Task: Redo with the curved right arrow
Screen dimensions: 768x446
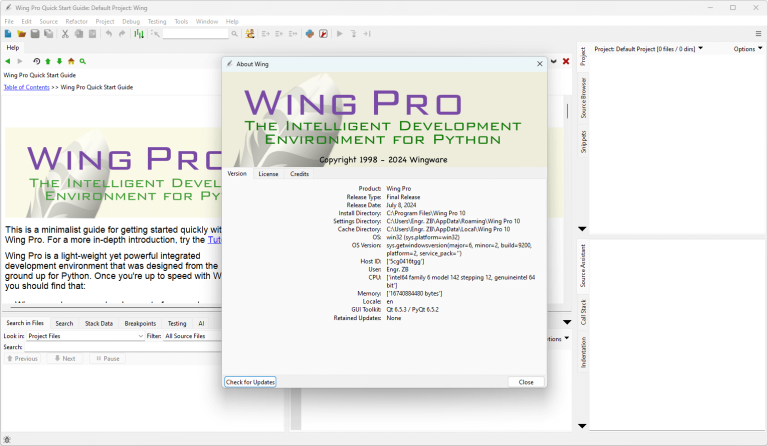Action: coord(122,34)
